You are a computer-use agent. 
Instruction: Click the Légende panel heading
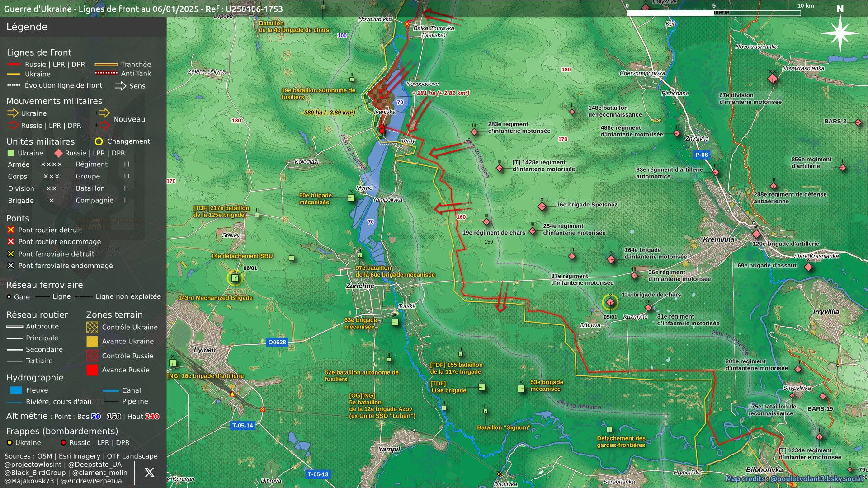[x=27, y=27]
